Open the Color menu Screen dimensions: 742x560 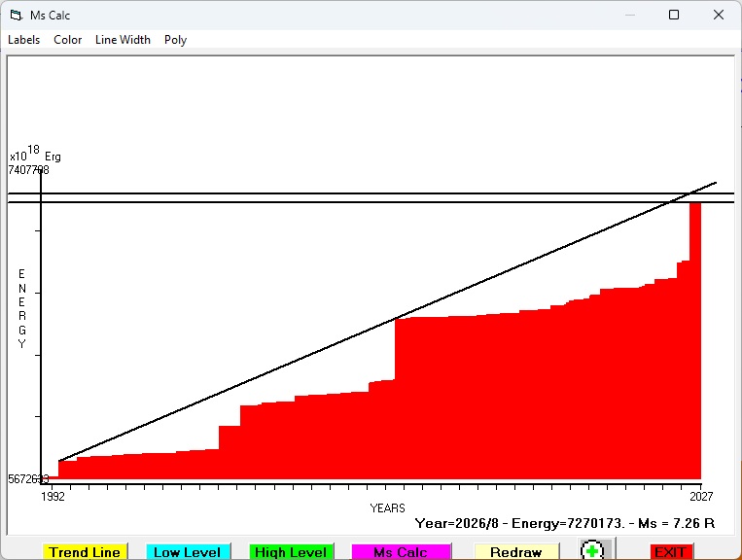pos(68,40)
